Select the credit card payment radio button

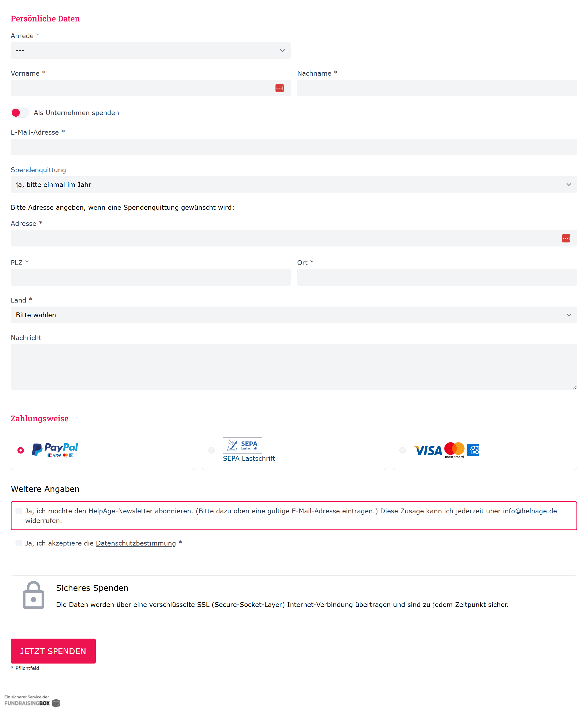403,450
